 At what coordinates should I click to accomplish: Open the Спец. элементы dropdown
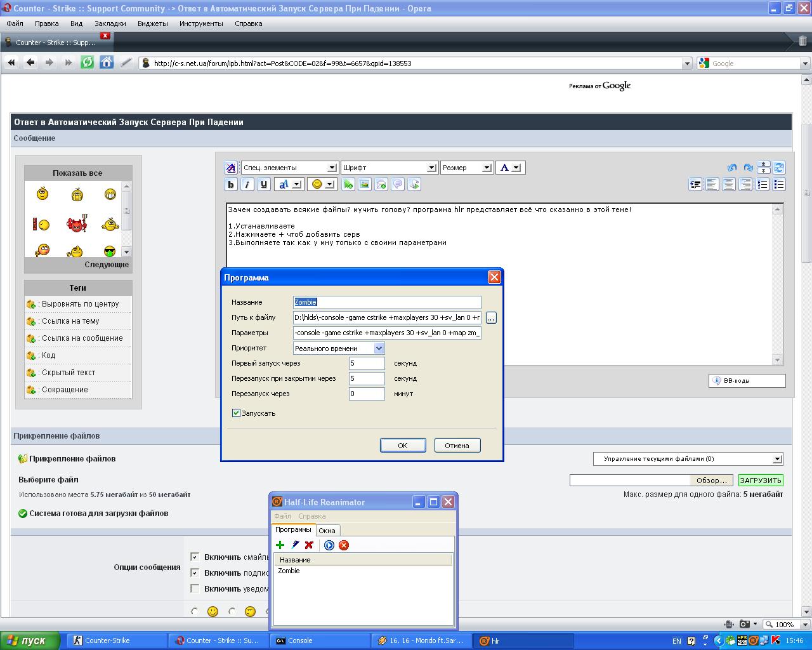289,168
